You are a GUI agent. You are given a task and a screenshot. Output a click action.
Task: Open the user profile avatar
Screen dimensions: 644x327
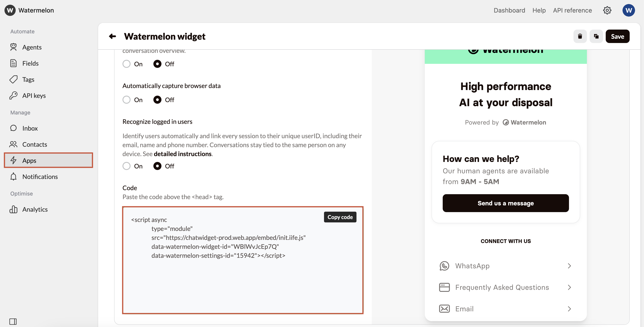click(x=629, y=10)
